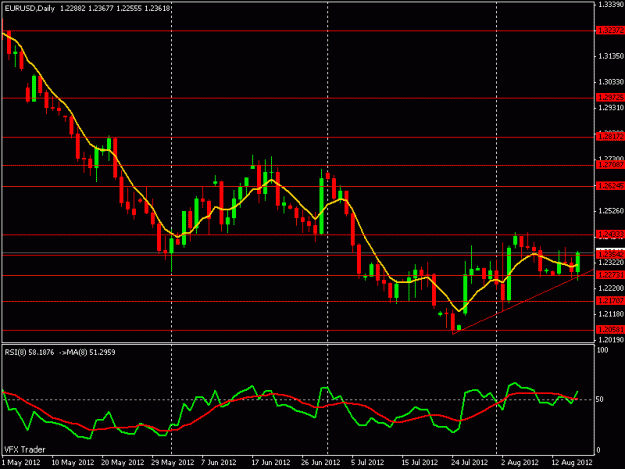Viewport: 625px width, 469px height.
Task: Click the 1.22200 price axis value
Action: 611,288
